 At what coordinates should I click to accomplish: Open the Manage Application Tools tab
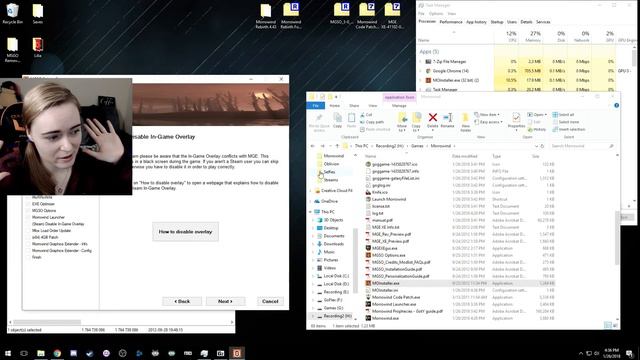(x=399, y=106)
